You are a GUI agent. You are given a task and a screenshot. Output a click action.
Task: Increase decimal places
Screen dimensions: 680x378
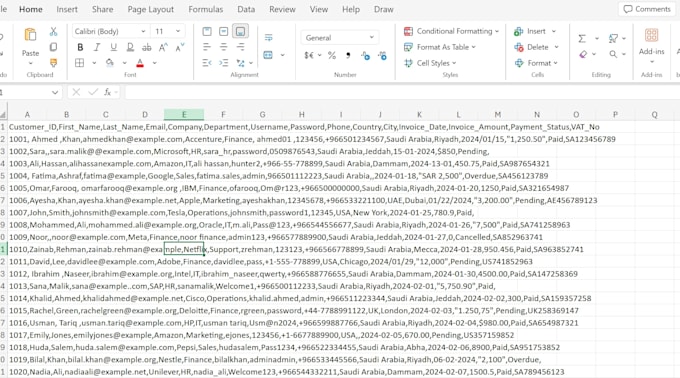point(366,55)
